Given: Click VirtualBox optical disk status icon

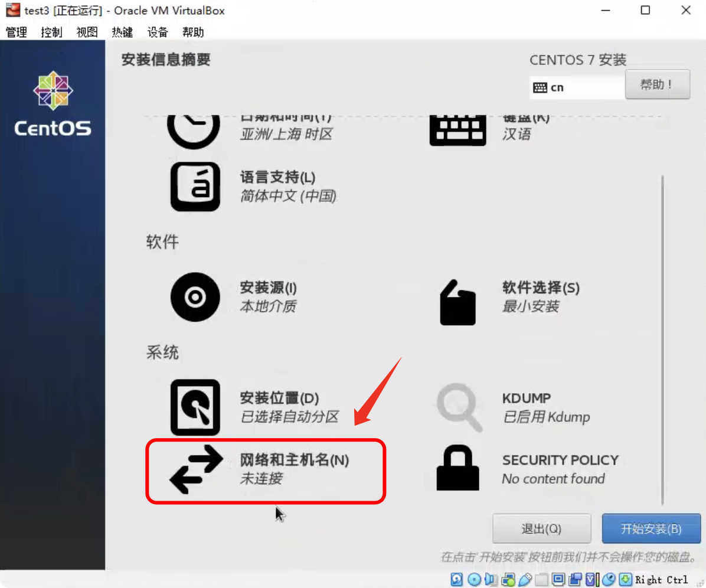Looking at the screenshot, I should tap(474, 579).
